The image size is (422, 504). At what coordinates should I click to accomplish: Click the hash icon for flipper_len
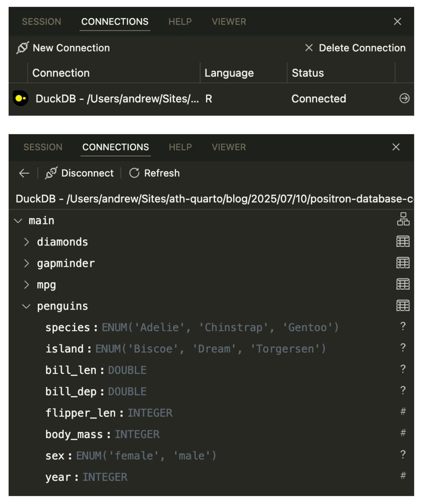[x=403, y=411]
